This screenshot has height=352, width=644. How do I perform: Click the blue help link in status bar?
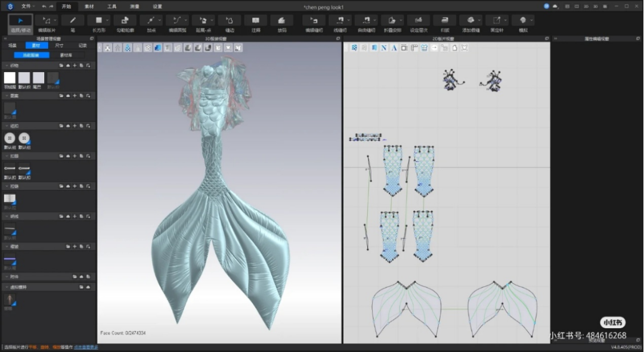coord(86,347)
